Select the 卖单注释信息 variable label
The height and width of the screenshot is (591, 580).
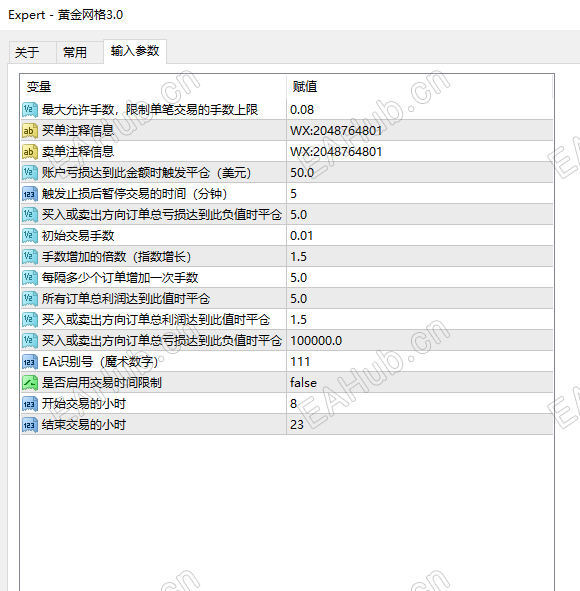(78, 152)
